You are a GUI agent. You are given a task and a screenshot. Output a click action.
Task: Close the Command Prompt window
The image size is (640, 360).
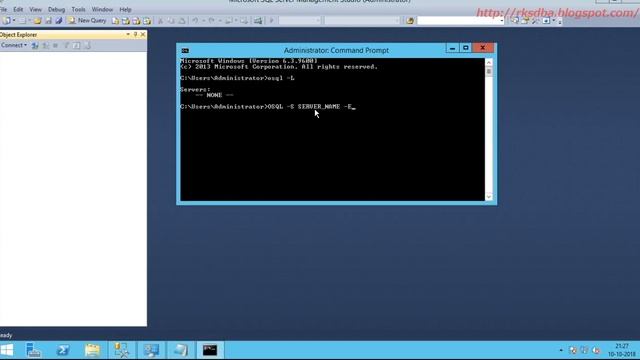click(x=483, y=48)
